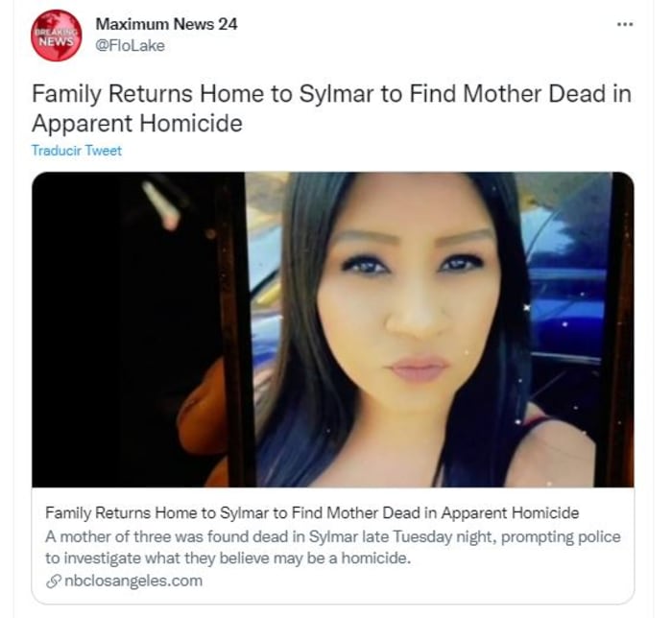Click the red globe logo of Maximum News 24

pos(56,36)
